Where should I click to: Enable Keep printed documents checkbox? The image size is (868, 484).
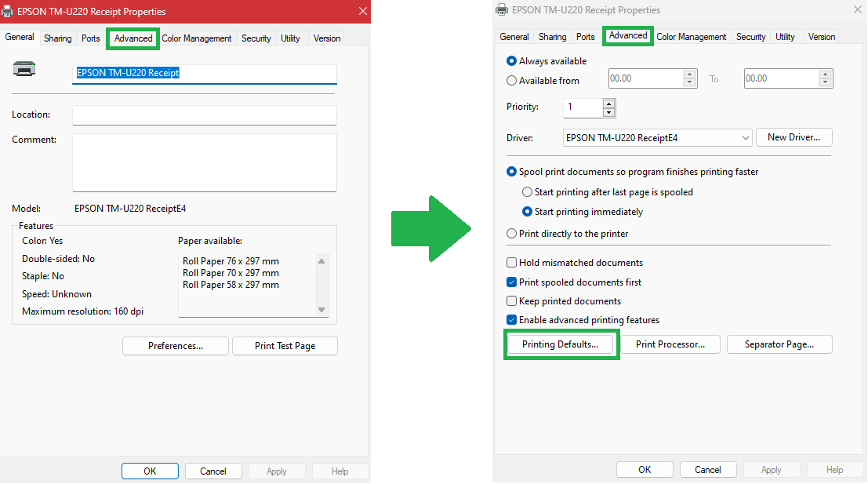511,301
